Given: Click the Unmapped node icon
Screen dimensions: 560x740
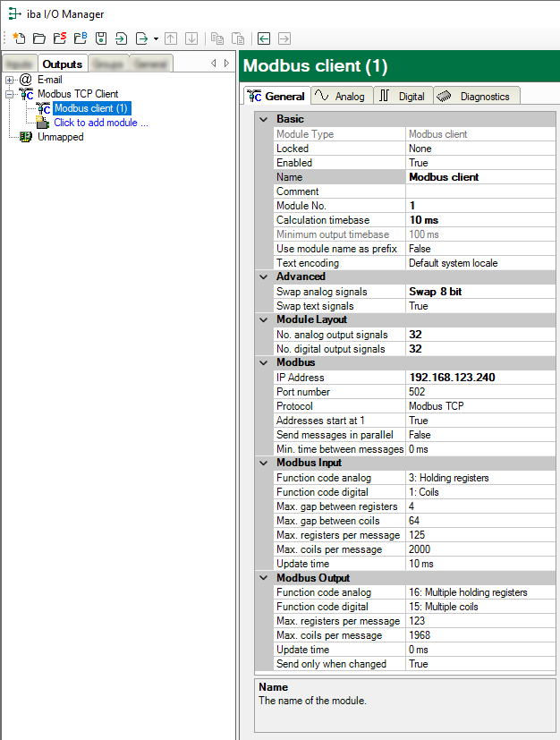Looking at the screenshot, I should click(26, 137).
